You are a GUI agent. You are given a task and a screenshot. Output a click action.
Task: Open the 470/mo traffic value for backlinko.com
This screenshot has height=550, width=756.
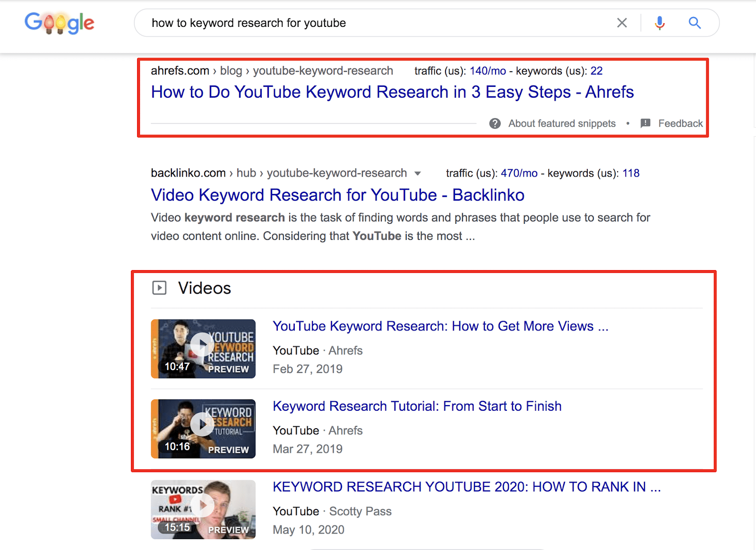[519, 173]
